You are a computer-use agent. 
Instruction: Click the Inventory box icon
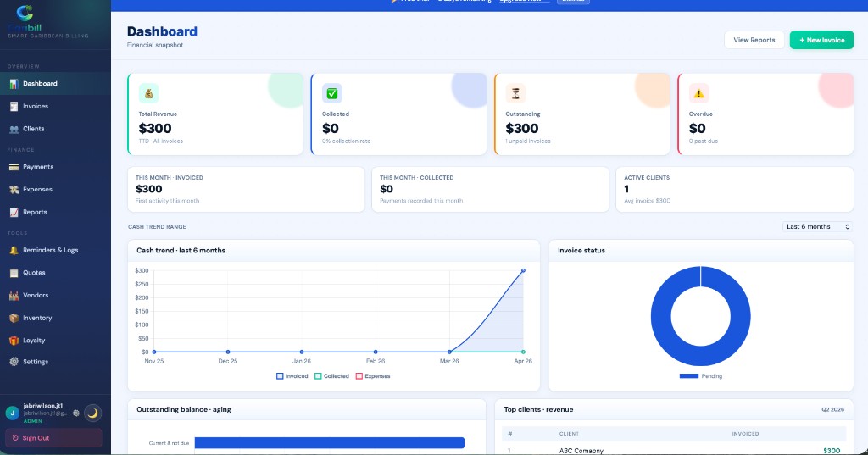pos(14,319)
